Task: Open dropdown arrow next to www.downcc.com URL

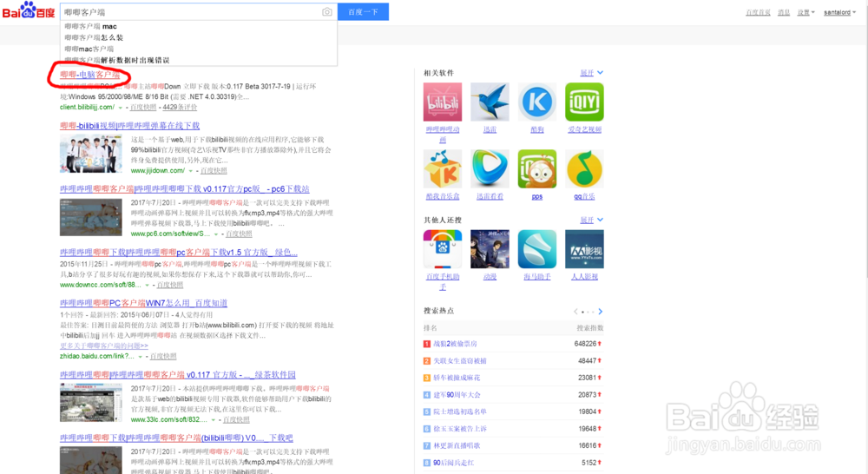Action: (x=148, y=285)
